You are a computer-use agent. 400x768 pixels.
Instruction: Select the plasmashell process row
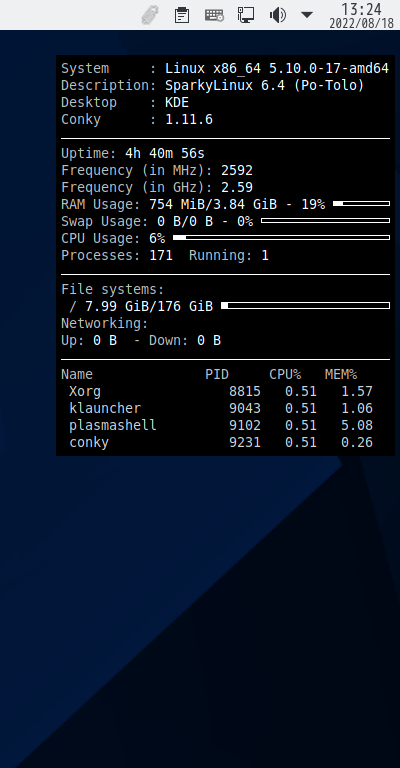221,425
